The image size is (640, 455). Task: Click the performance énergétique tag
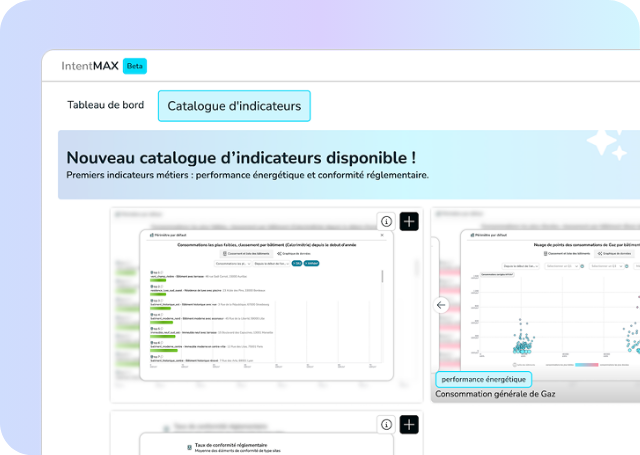(x=484, y=379)
